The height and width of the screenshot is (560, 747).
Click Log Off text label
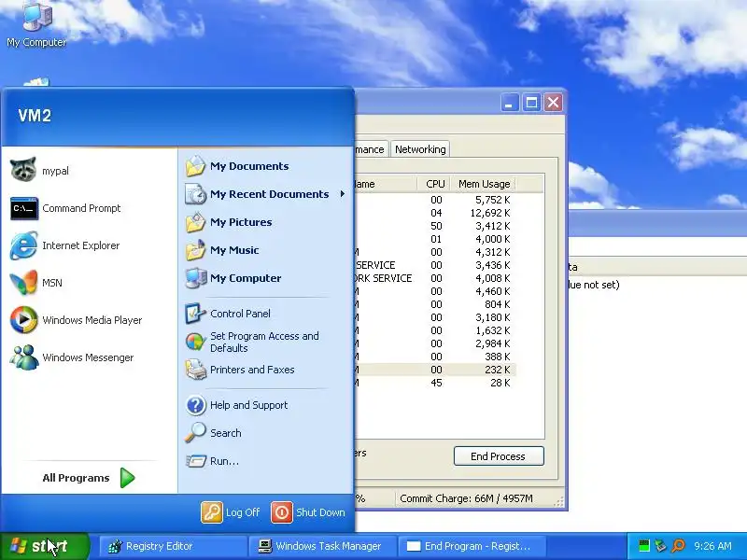point(243,512)
